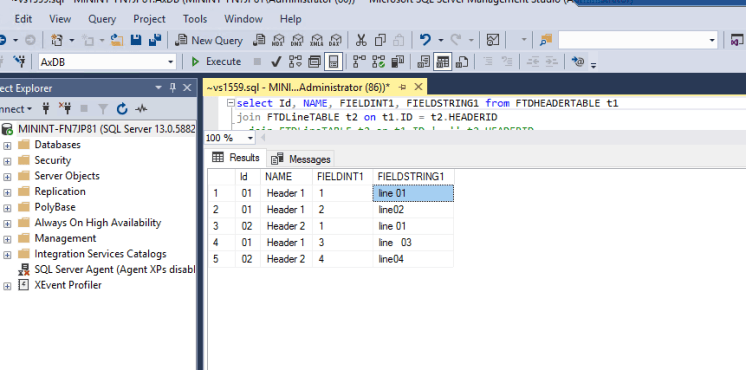Toggle Include Actual Execution Plan
This screenshot has height=370, width=746.
359,61
